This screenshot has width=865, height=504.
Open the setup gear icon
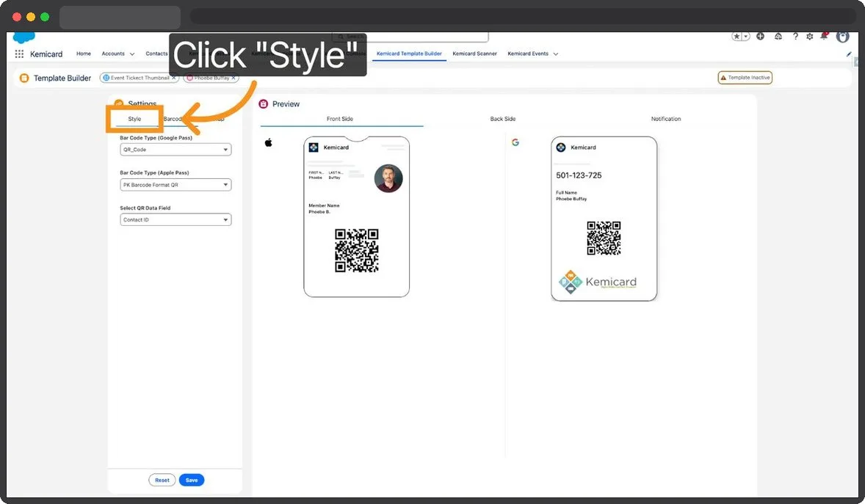809,37
